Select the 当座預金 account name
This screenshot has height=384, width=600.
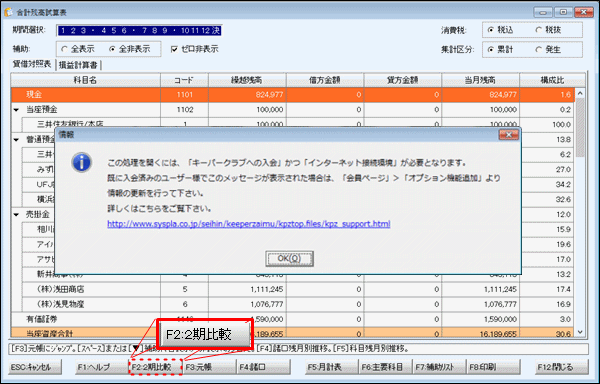[x=42, y=110]
